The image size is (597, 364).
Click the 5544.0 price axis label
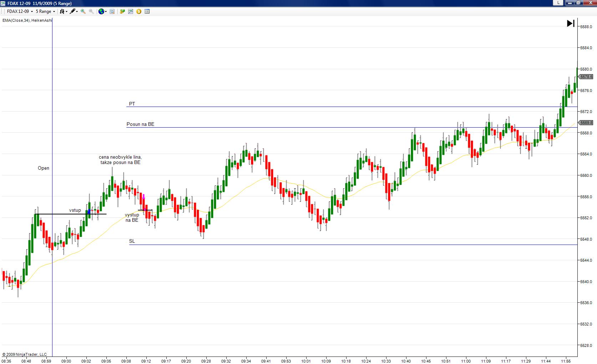[586, 260]
